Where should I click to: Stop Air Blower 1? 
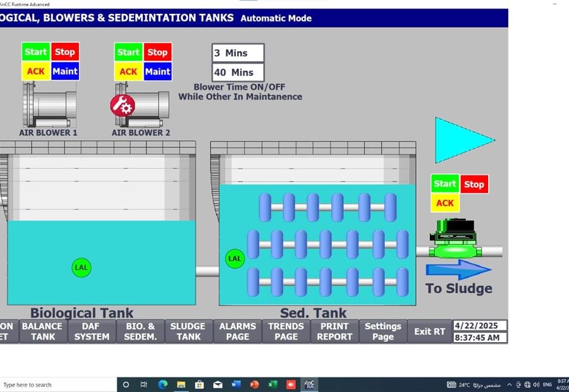pos(65,52)
